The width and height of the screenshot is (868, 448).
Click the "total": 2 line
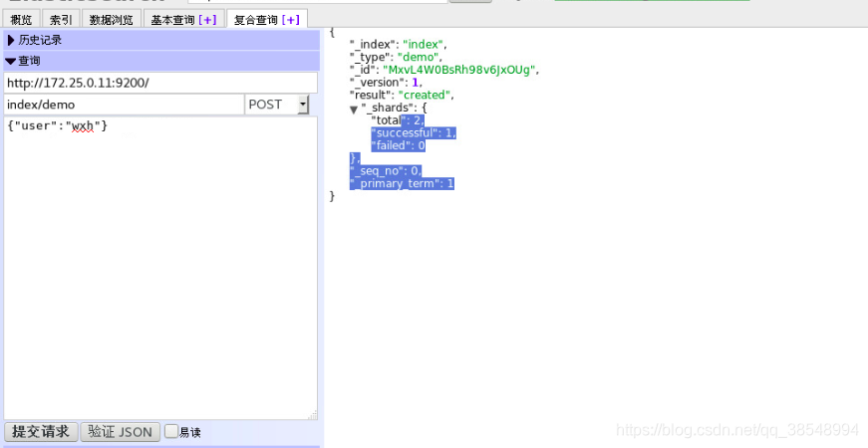(398, 120)
